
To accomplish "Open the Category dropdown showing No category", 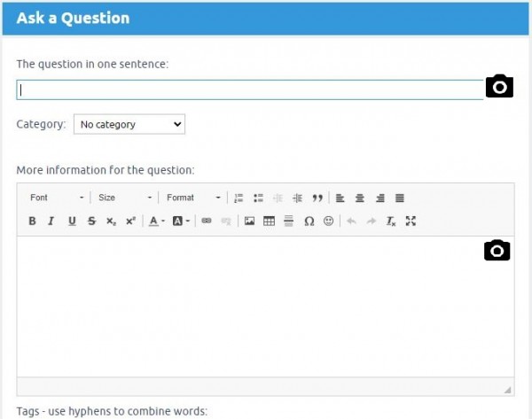I will coord(129,125).
